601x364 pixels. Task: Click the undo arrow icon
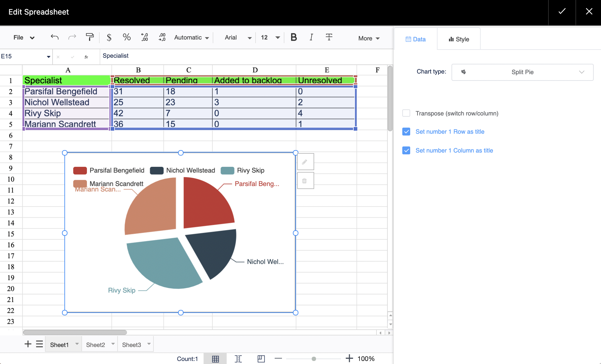coord(55,37)
